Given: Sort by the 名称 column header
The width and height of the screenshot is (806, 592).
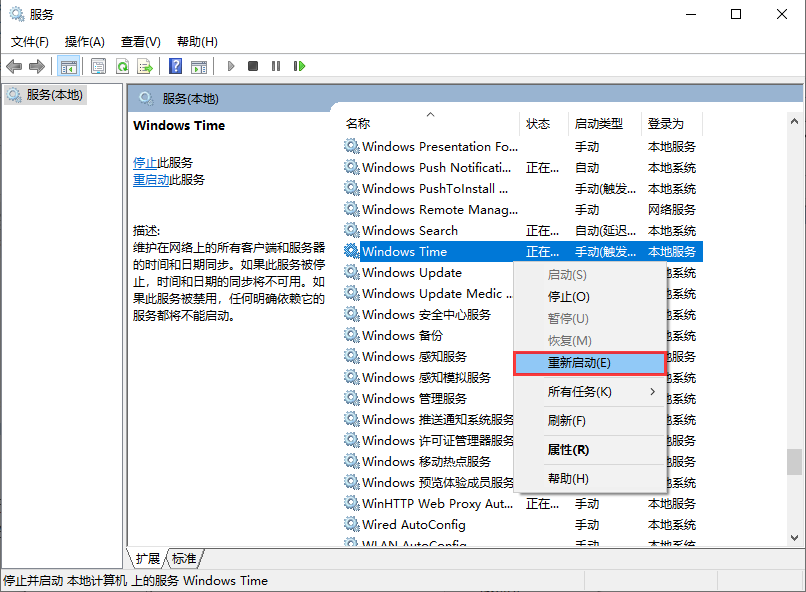Looking at the screenshot, I should click(431, 124).
